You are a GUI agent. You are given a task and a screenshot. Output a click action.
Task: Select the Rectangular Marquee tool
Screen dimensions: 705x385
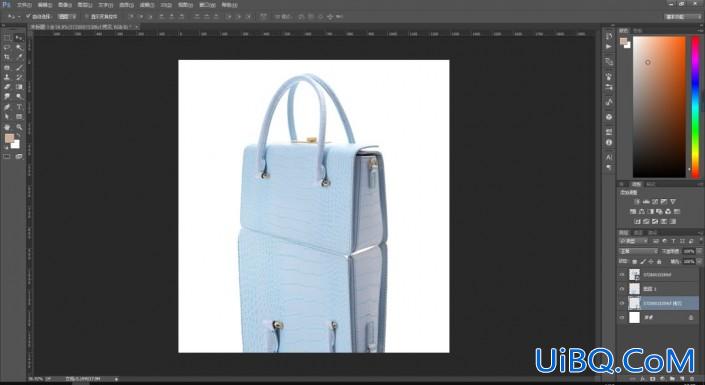click(7, 38)
